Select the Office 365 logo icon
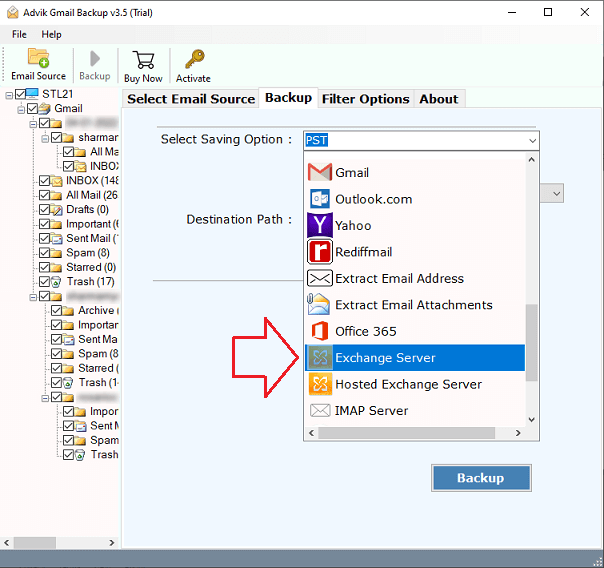Viewport: 604px width, 568px height. click(x=320, y=331)
